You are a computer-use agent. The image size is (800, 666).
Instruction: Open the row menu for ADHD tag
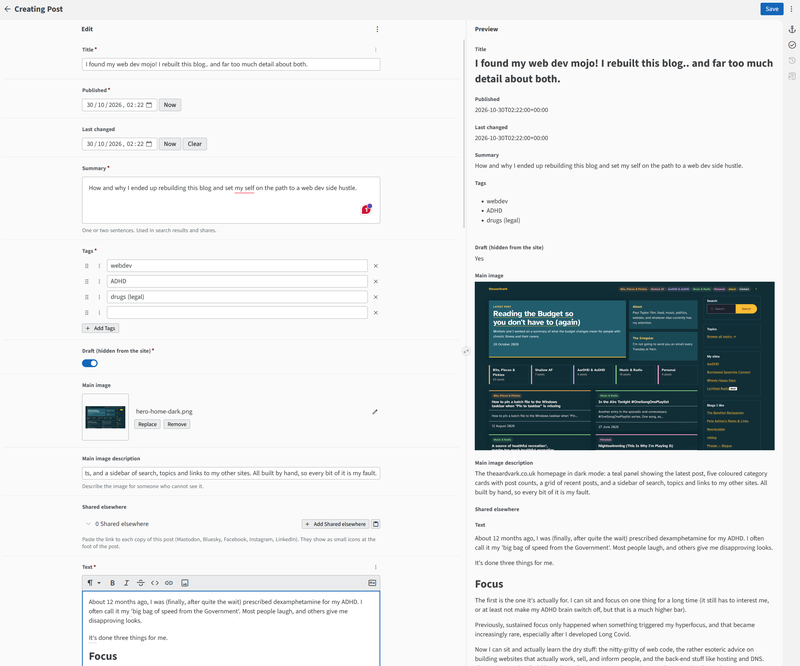click(99, 281)
